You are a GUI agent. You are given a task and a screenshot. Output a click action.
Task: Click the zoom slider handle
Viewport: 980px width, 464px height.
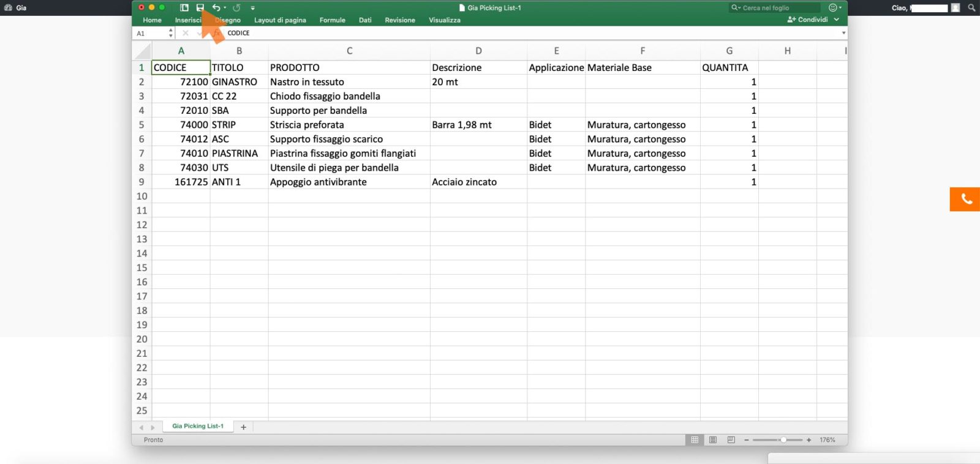(x=783, y=440)
